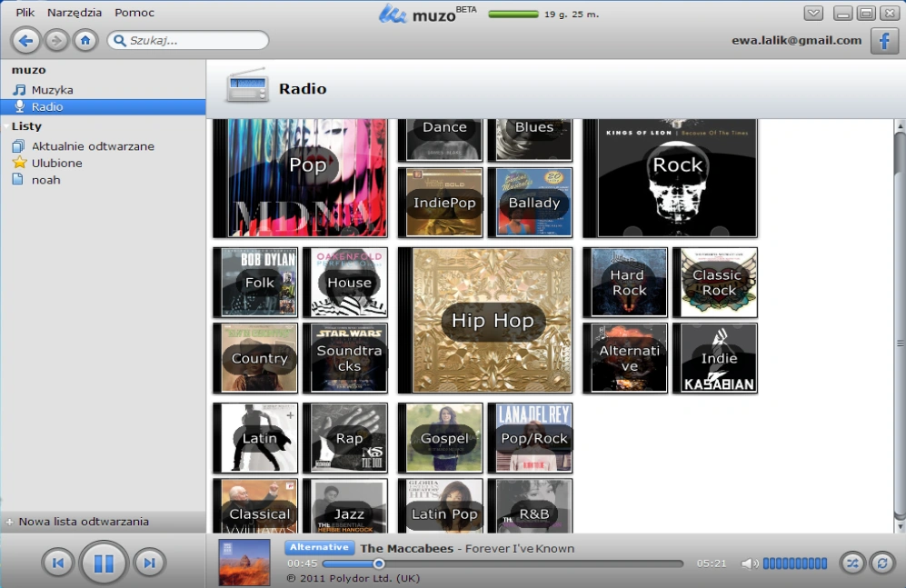Play the Latin Pop radio station
The height and width of the screenshot is (588, 906).
440,506
